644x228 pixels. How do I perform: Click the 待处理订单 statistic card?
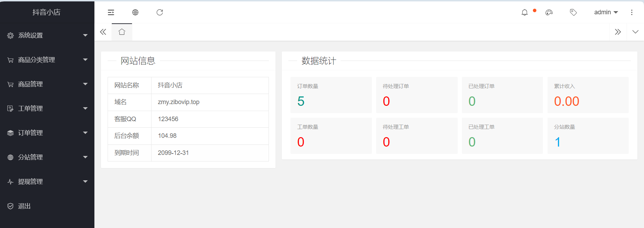[x=417, y=95]
